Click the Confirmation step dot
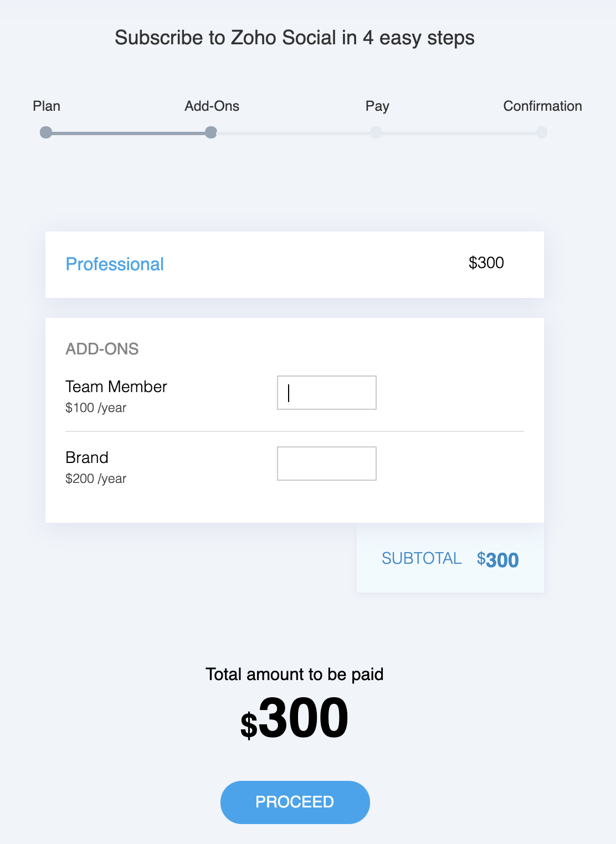 coord(542,132)
